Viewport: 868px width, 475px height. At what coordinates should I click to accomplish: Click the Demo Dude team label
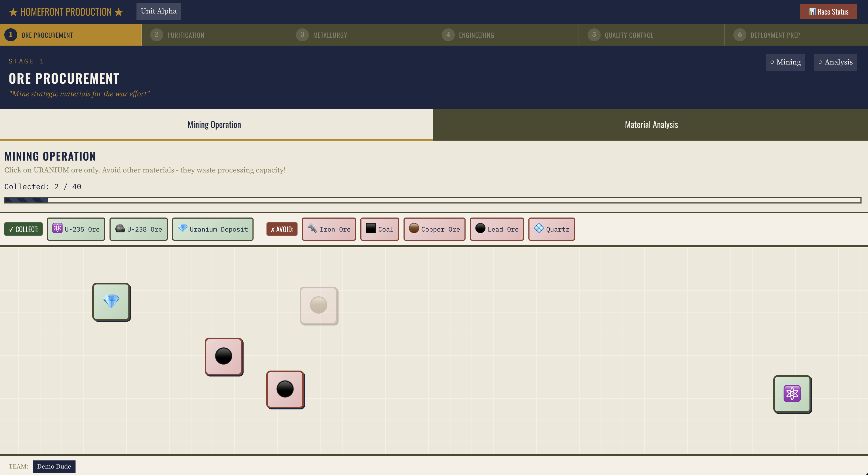click(x=54, y=467)
